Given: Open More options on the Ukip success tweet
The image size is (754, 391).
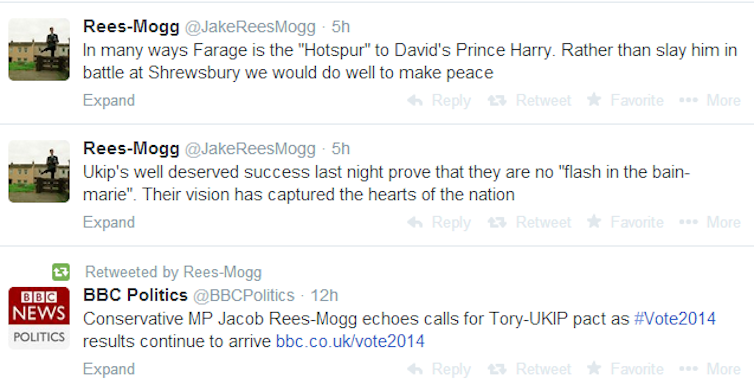Looking at the screenshot, I should [710, 222].
